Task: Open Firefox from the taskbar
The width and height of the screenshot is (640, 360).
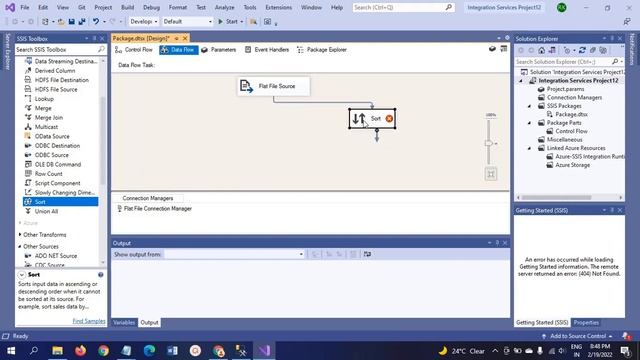Action: [80, 351]
